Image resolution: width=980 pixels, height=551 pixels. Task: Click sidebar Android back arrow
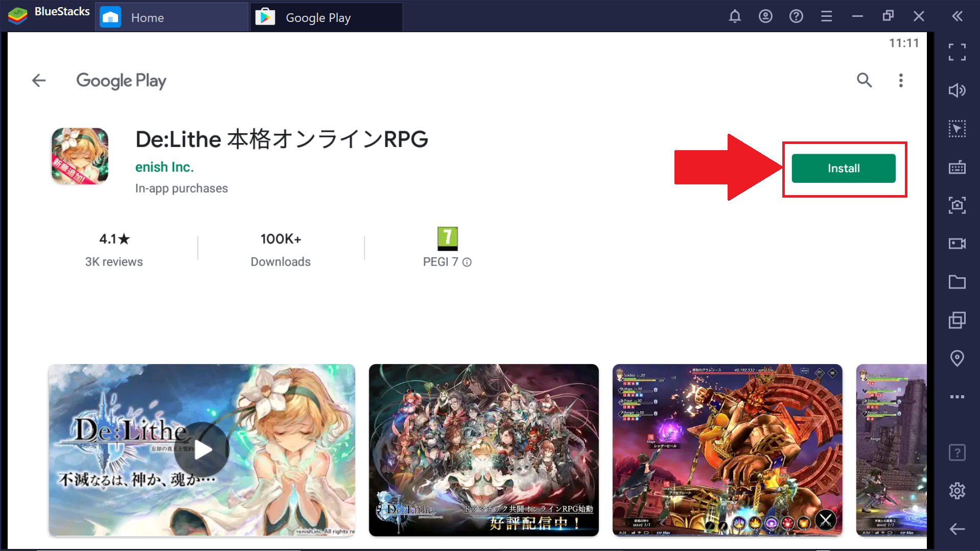(957, 529)
